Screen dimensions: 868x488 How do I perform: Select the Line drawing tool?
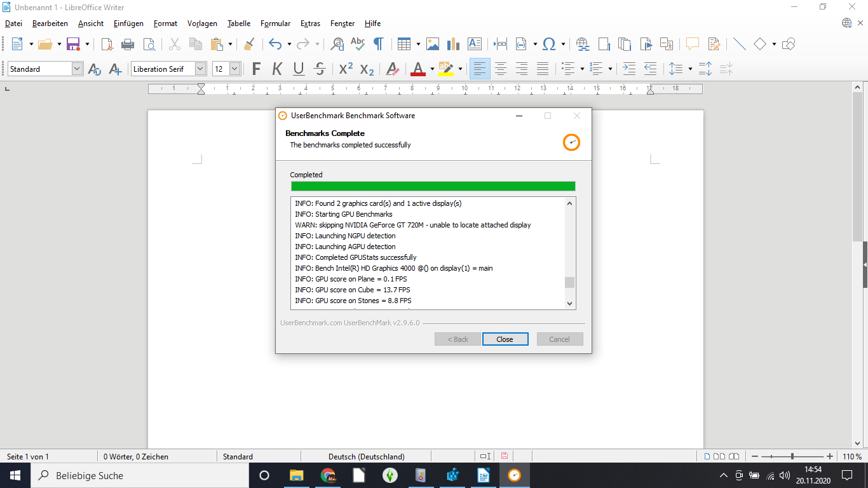coord(739,44)
